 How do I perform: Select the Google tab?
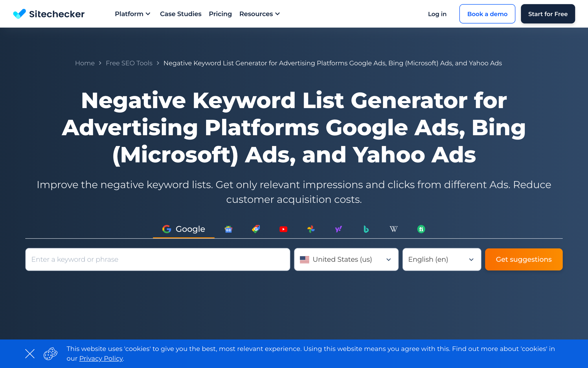184,229
